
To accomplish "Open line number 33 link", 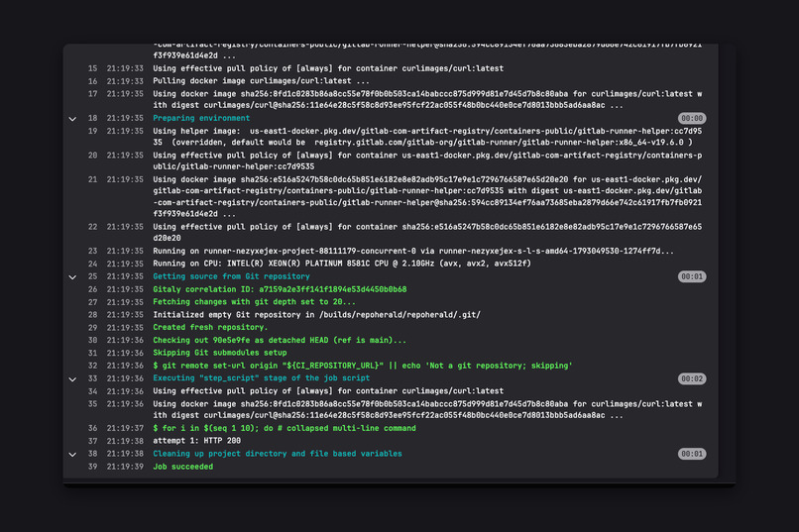I will point(92,378).
